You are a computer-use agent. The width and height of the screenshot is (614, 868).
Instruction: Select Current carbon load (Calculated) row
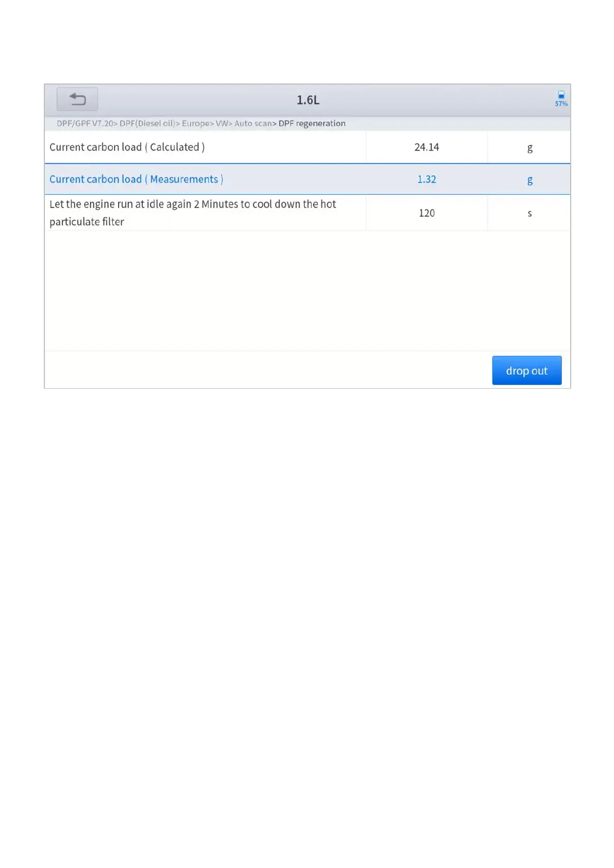tap(127, 147)
